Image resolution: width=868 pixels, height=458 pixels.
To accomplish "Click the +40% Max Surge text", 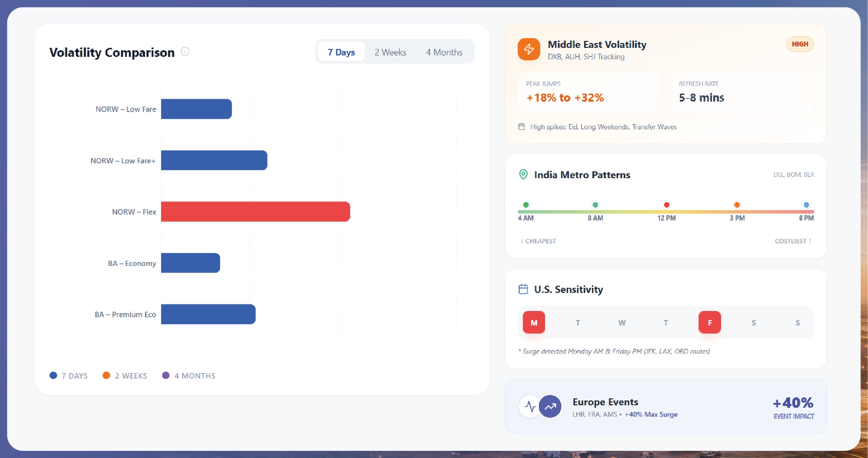I will pos(651,414).
